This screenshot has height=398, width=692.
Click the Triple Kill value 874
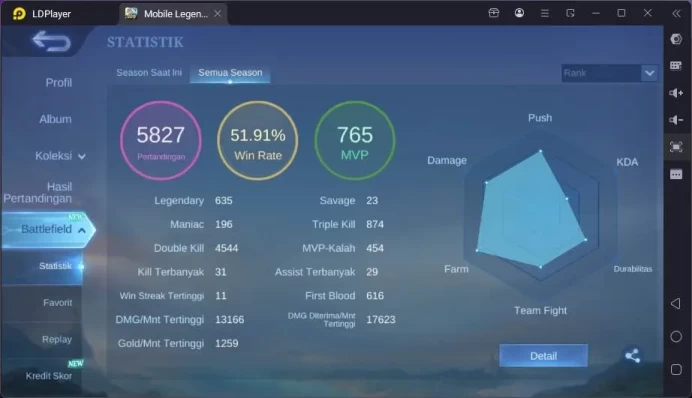pyautogui.click(x=375, y=224)
